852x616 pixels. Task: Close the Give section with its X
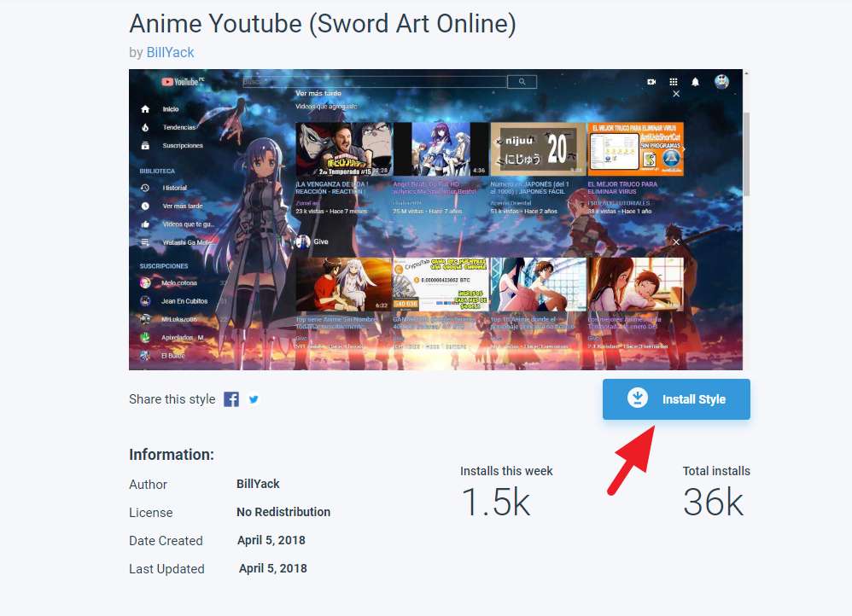click(676, 242)
